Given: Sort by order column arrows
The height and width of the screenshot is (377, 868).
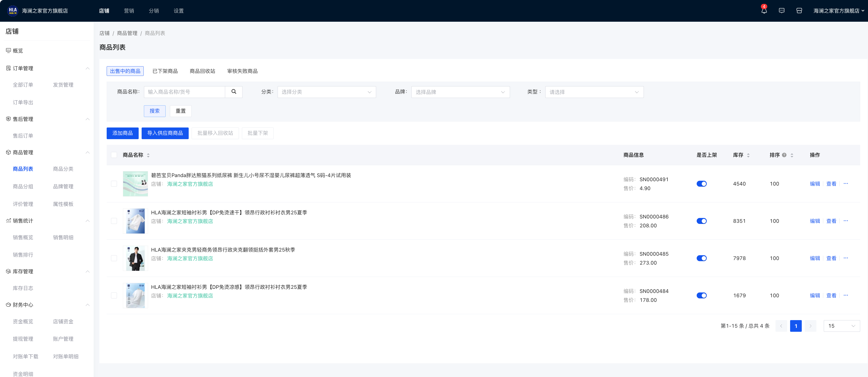Looking at the screenshot, I should click(x=792, y=155).
